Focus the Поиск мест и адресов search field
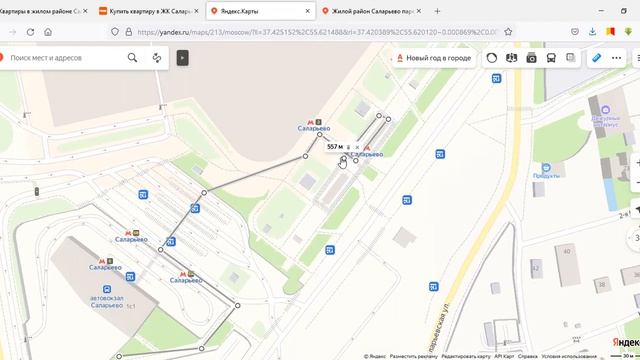Screen dimensions: 640x360 point(65,58)
